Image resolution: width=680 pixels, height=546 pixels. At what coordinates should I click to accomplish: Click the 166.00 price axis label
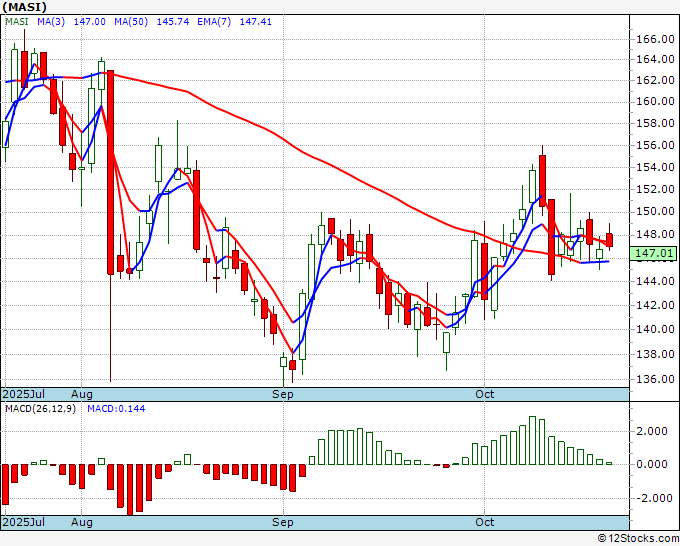655,39
